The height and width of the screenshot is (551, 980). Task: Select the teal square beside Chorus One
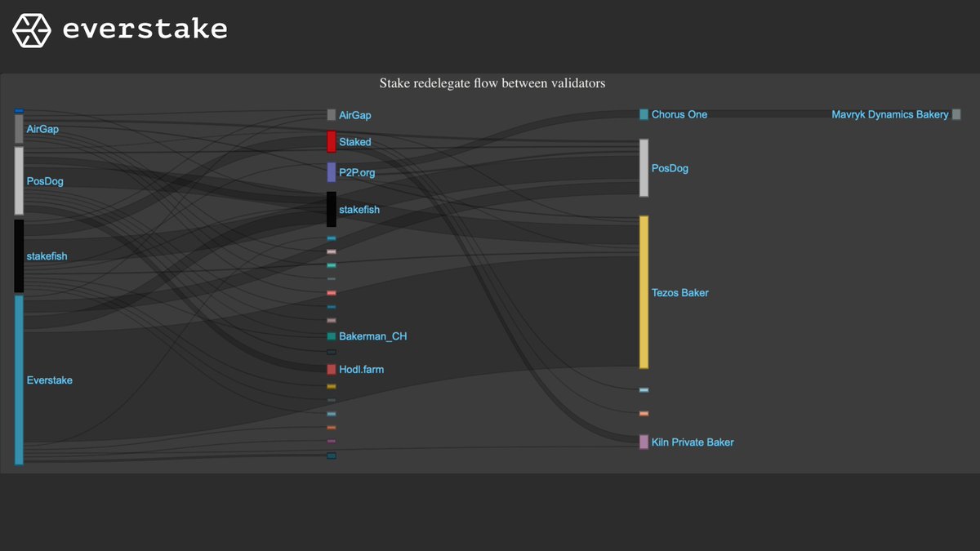point(644,114)
